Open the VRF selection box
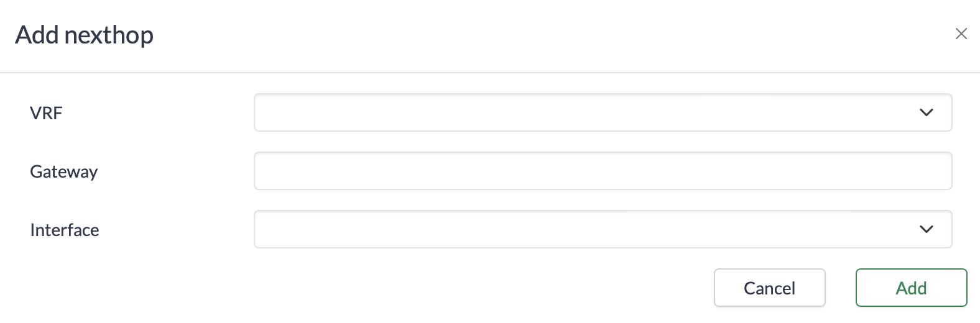 [x=602, y=112]
